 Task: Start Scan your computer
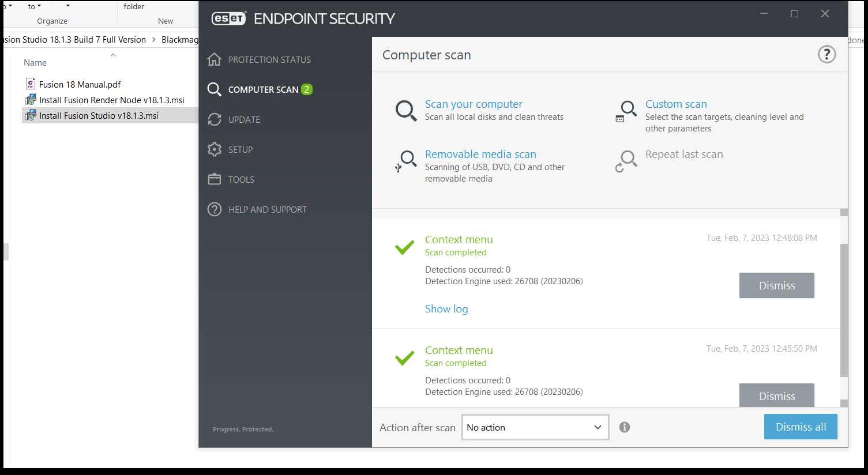pyautogui.click(x=474, y=104)
